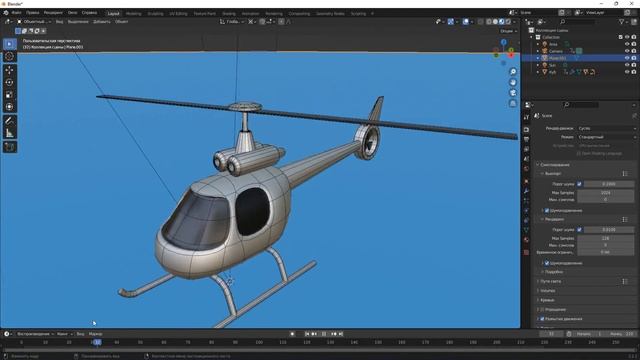Adjust viewport noise threshold value field
The image size is (640, 360).
coord(609,184)
